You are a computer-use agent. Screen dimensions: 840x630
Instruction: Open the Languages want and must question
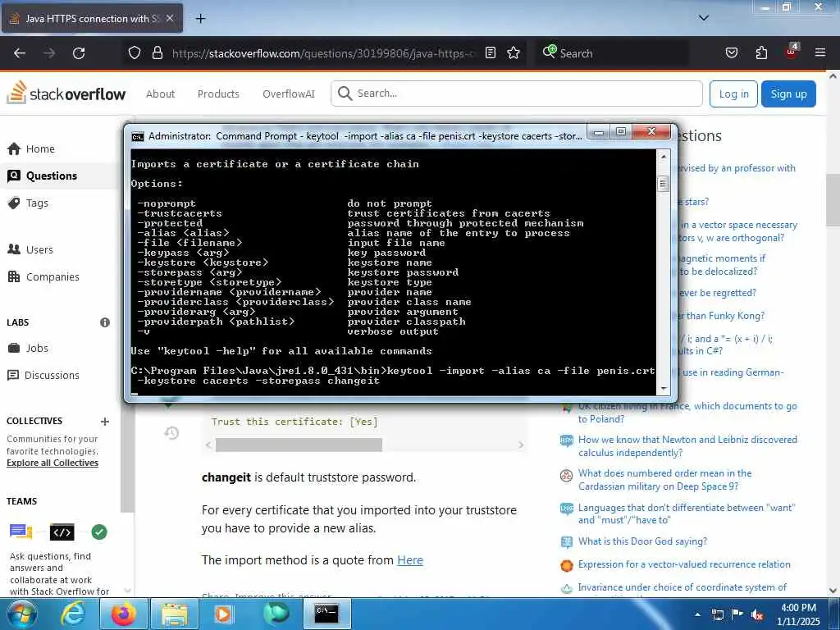tap(687, 514)
